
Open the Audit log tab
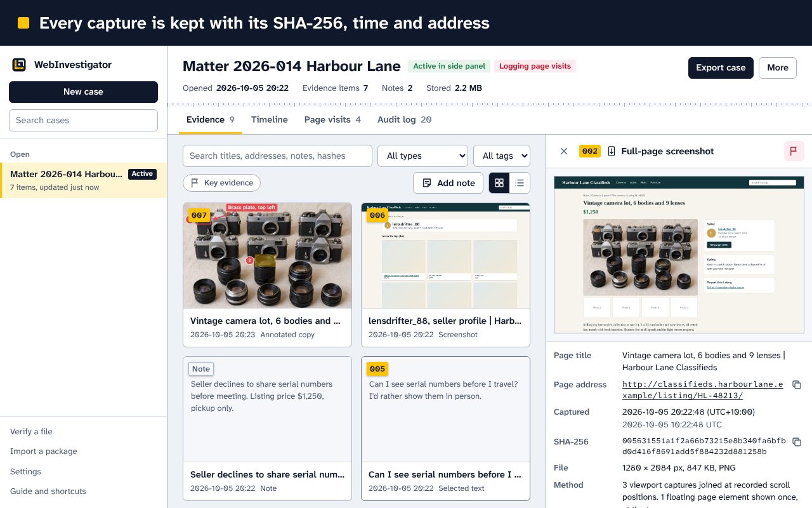(405, 119)
